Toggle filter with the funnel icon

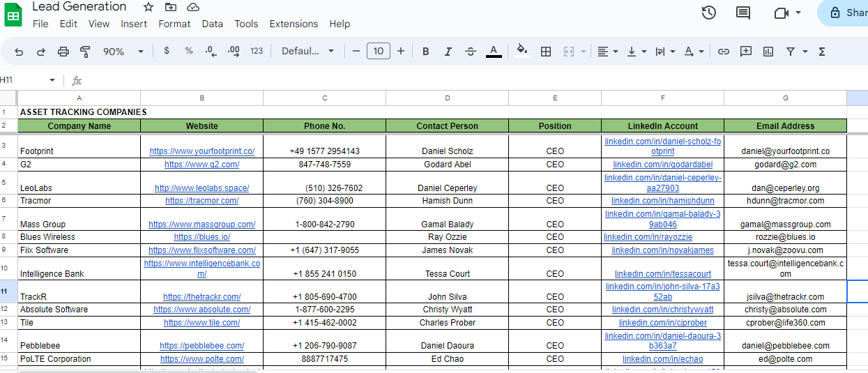[791, 52]
